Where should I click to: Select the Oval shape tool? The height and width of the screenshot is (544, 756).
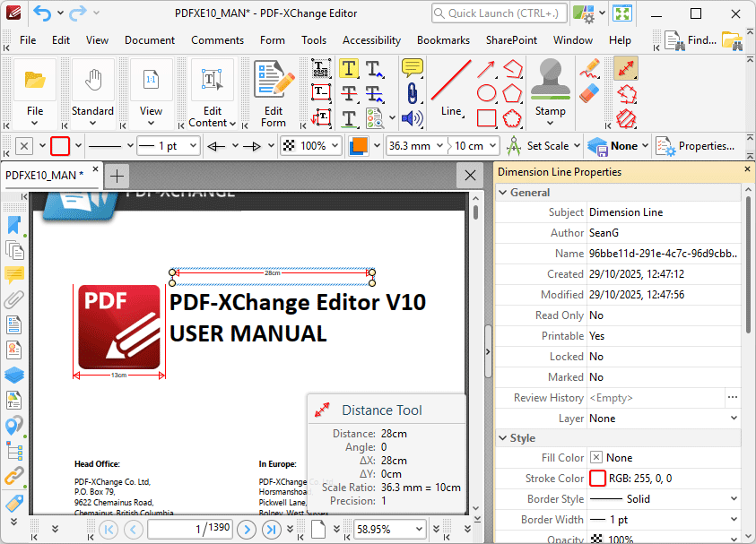tap(486, 93)
